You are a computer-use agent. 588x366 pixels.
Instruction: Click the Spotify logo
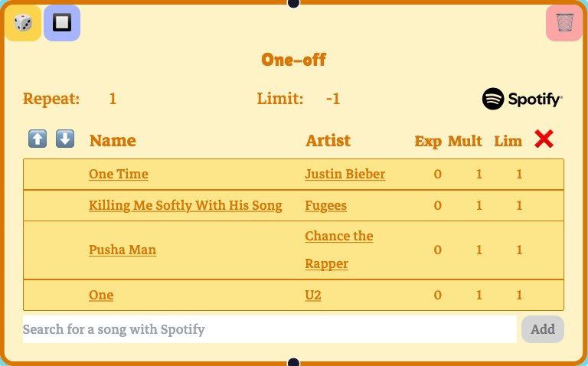[522, 99]
